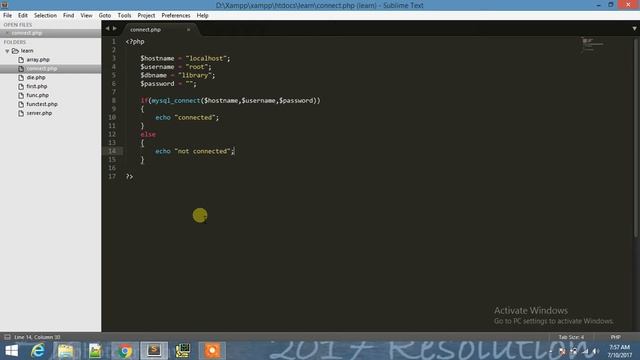The width and height of the screenshot is (640, 360).
Task: Select connect.php in the folder tree
Action: point(42,69)
